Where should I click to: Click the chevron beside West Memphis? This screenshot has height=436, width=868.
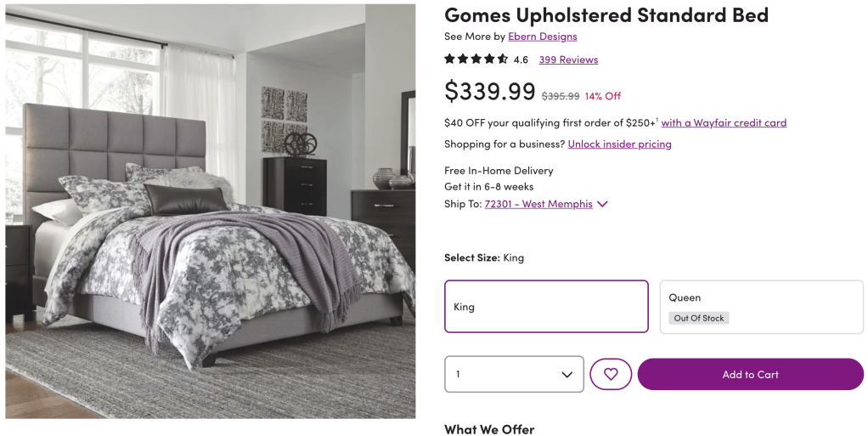(x=602, y=204)
